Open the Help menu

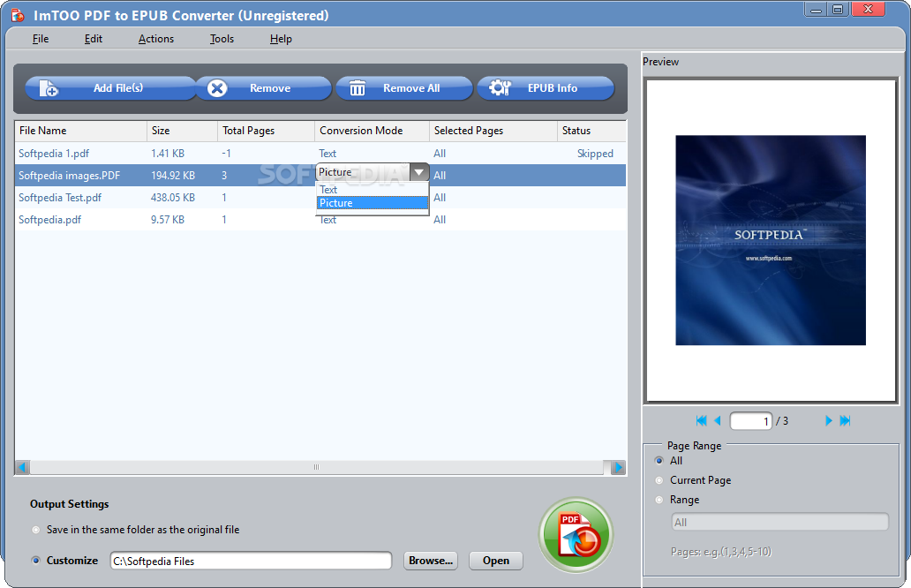tap(281, 39)
